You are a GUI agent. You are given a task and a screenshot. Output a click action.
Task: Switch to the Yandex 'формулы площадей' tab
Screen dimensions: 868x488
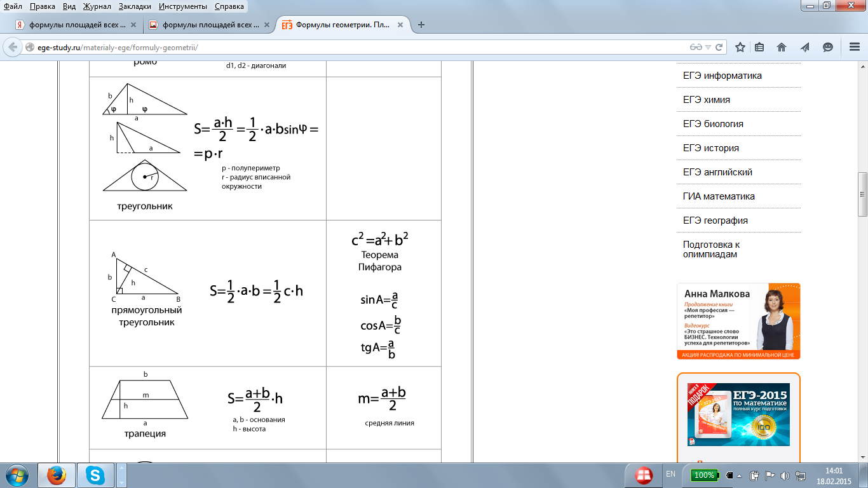coord(78,25)
